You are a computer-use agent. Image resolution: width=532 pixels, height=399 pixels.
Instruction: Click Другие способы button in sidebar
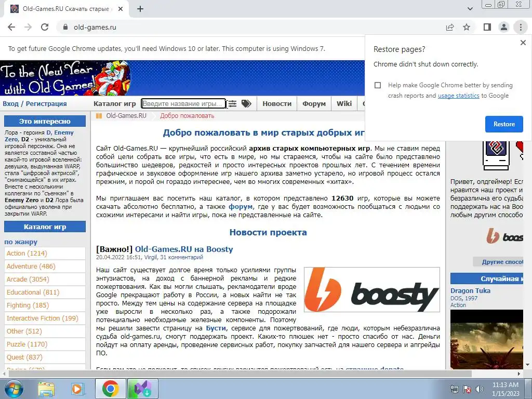pyautogui.click(x=498, y=262)
